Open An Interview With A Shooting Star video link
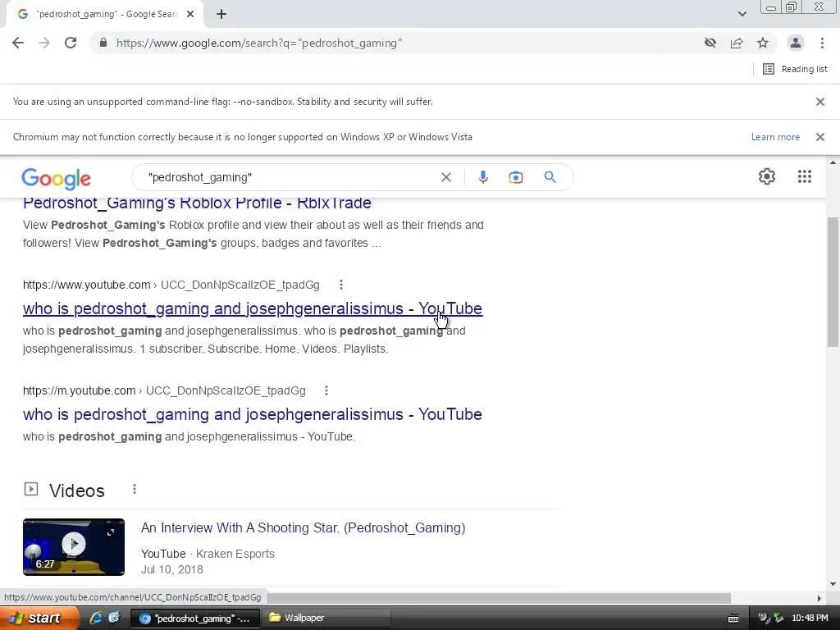The image size is (840, 630). pos(304,527)
